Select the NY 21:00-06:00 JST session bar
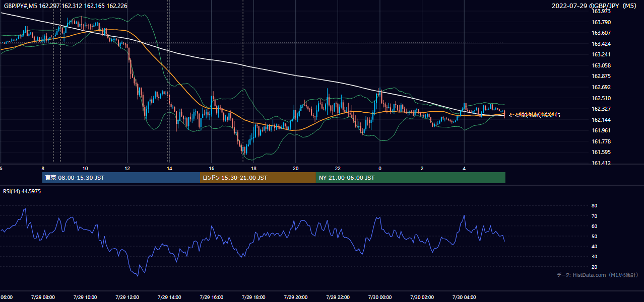The image size is (644, 302). 411,178
